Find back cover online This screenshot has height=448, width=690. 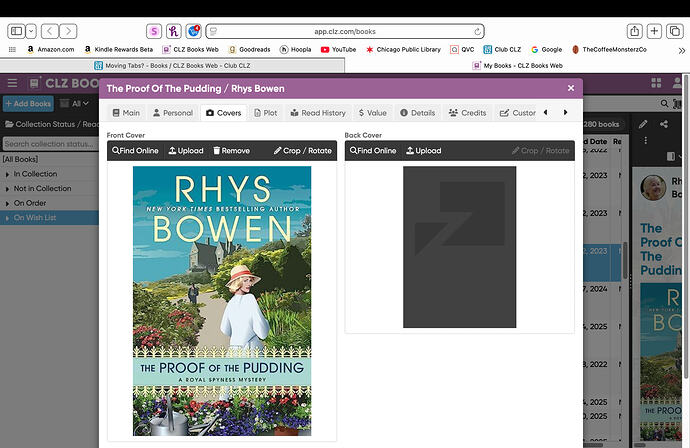[x=373, y=151]
